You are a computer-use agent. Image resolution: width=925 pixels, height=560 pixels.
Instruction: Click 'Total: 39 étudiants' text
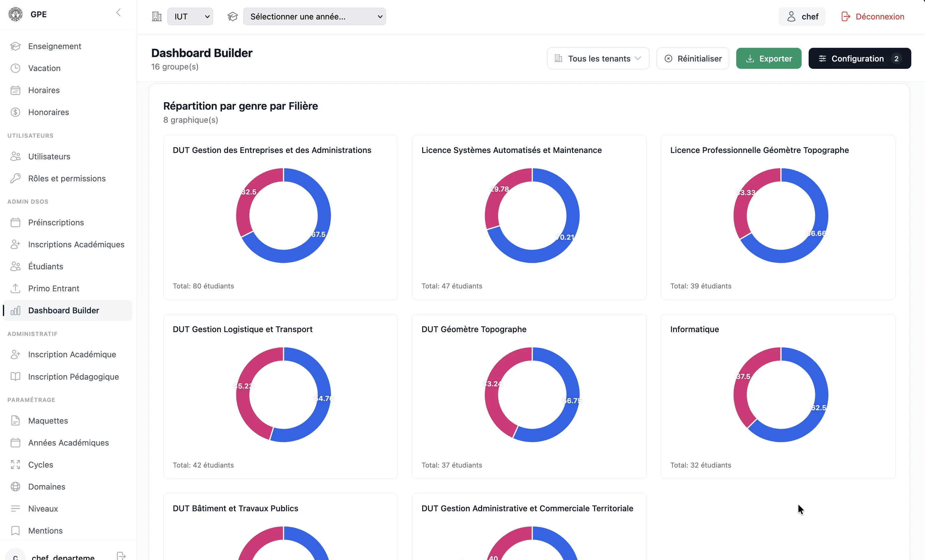[x=701, y=286]
